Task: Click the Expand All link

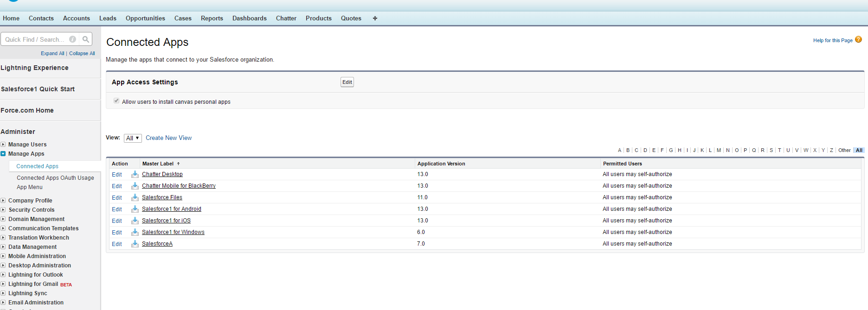Action: pyautogui.click(x=52, y=53)
